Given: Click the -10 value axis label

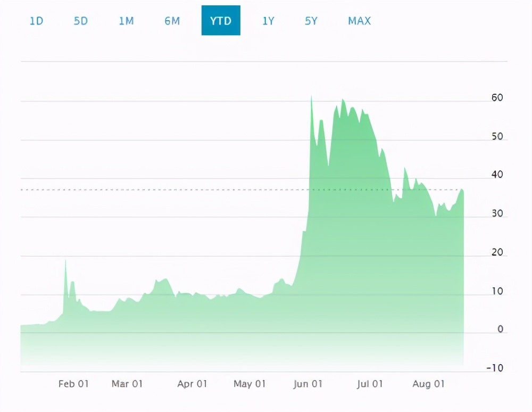Looking at the screenshot, I should [x=496, y=368].
